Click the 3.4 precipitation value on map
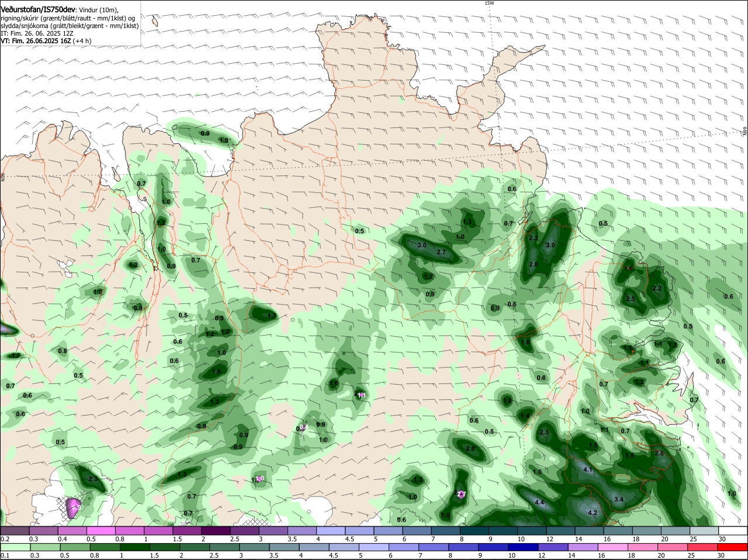 coord(619,499)
